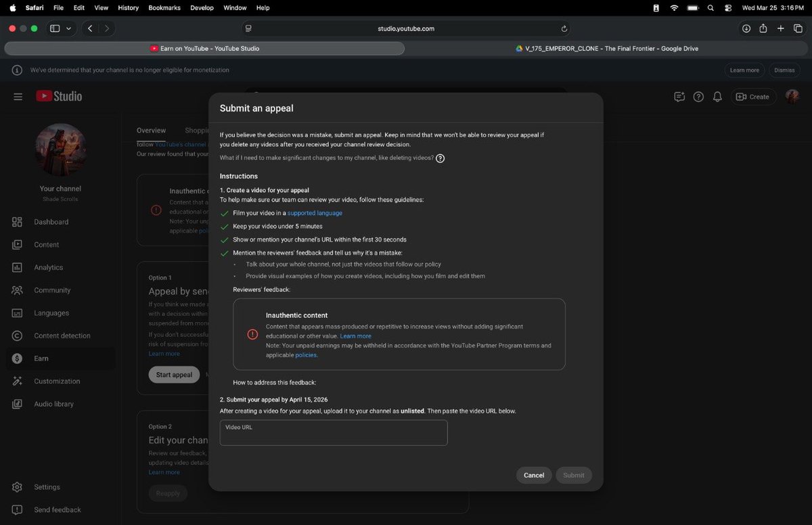
Task: Open Safari's File menu
Action: coord(58,8)
